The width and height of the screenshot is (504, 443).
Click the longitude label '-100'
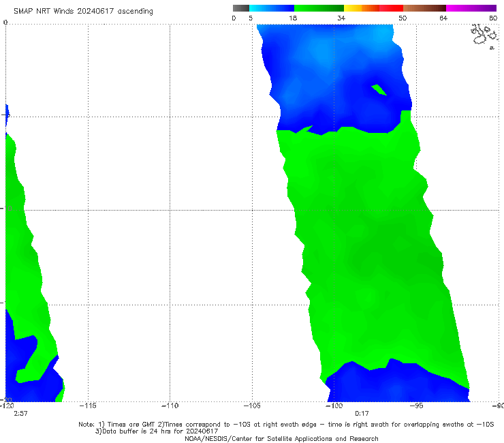(x=334, y=406)
